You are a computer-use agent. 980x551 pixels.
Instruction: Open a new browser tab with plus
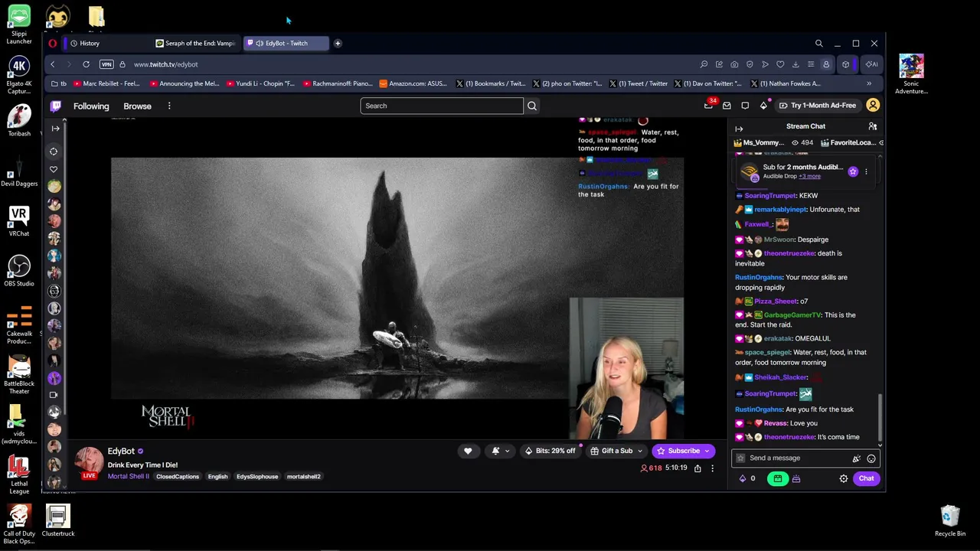click(338, 44)
